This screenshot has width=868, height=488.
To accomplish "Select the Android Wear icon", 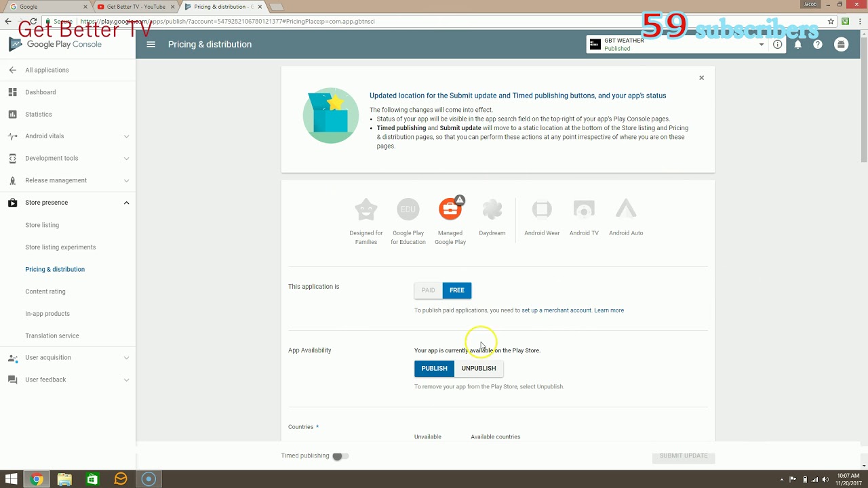I will [542, 209].
